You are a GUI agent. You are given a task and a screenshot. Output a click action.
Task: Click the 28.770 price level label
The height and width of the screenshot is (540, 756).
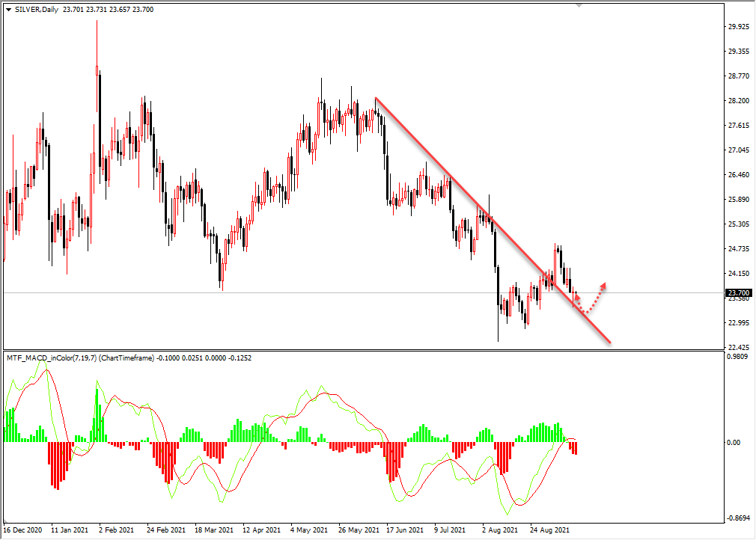739,76
